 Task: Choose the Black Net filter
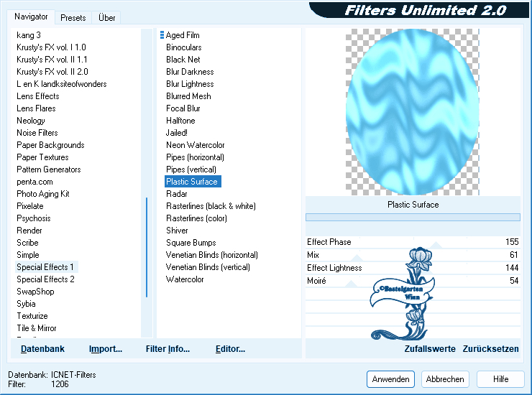tap(183, 60)
